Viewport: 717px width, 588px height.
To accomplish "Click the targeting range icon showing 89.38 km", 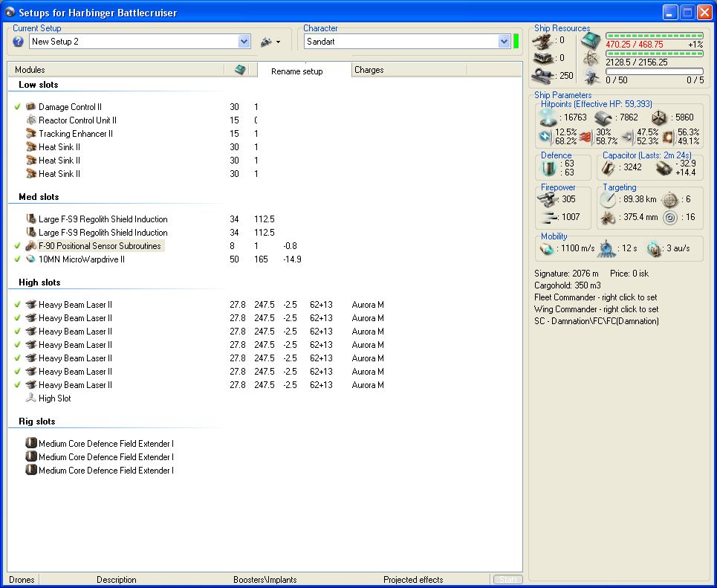I will (x=609, y=199).
